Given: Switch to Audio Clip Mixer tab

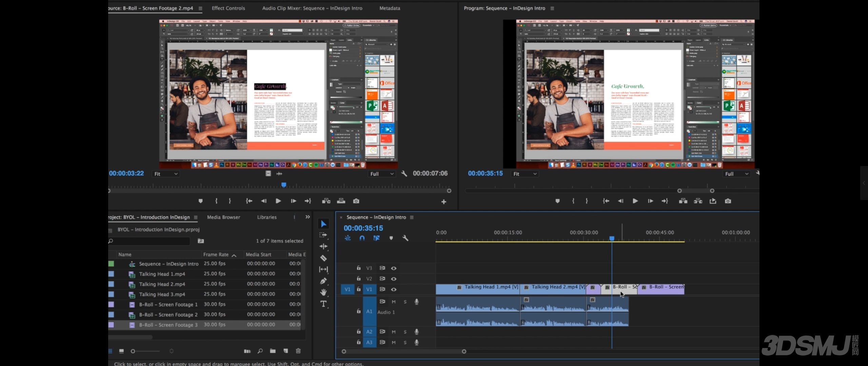Looking at the screenshot, I should click(312, 8).
